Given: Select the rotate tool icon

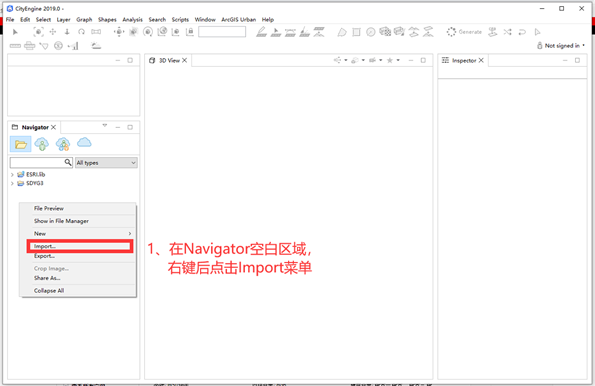Looking at the screenshot, I should [x=81, y=32].
